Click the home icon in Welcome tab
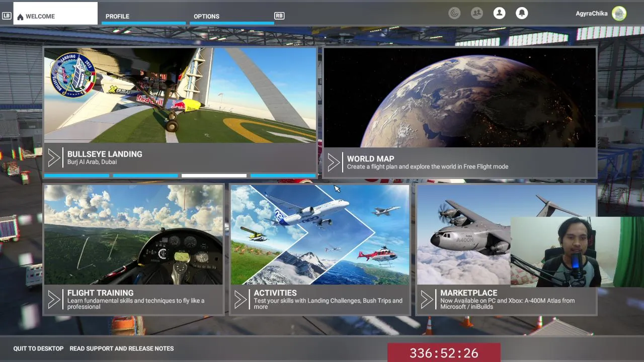Screen dimensions: 644x362 20,17
